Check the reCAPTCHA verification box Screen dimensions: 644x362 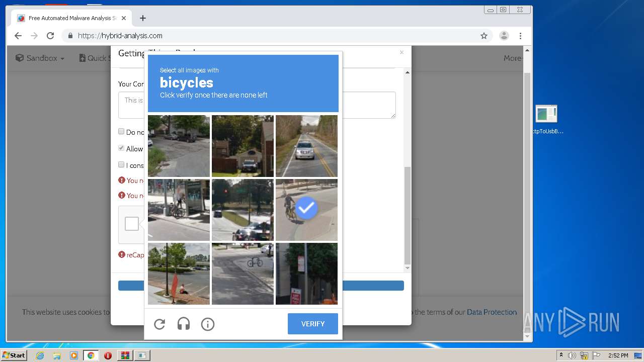[132, 224]
